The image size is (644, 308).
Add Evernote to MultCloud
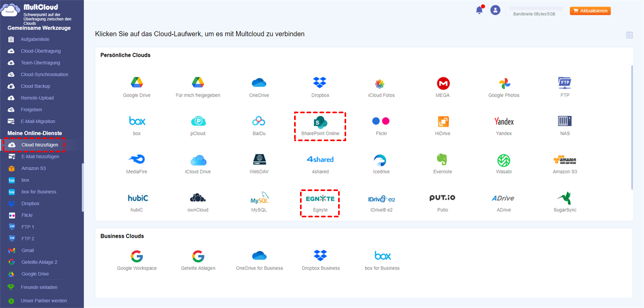pyautogui.click(x=443, y=159)
